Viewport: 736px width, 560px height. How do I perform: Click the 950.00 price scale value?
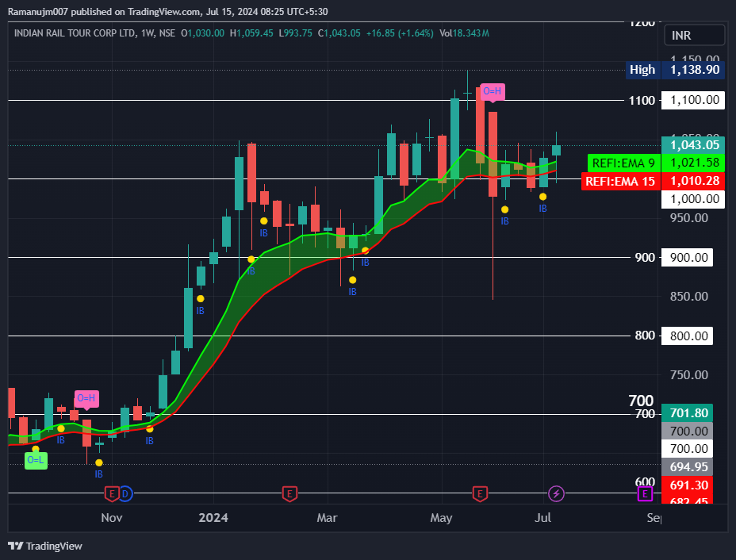689,218
